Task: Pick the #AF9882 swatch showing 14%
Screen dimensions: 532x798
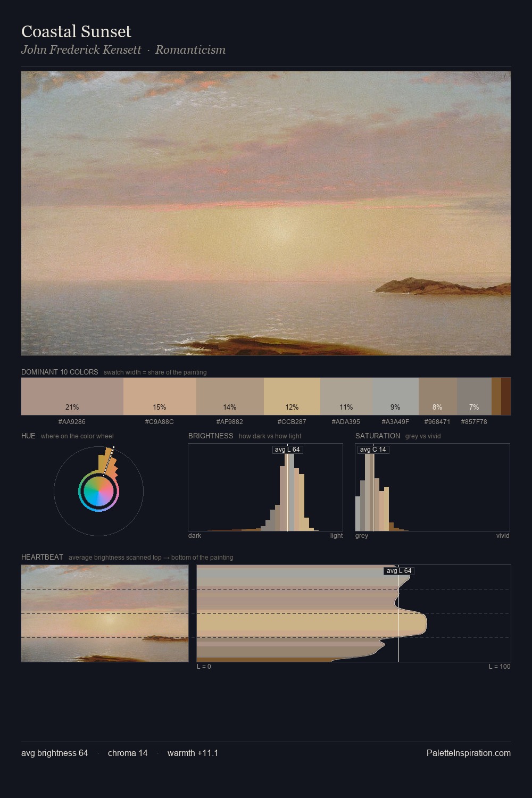Action: (x=230, y=396)
